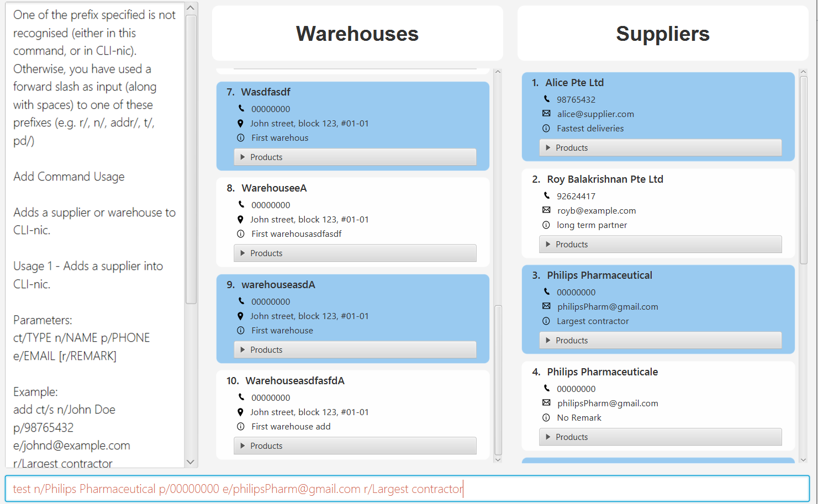Expand Products for supplier Philips Pharmaceutical
The height and width of the screenshot is (504, 818).
(661, 340)
